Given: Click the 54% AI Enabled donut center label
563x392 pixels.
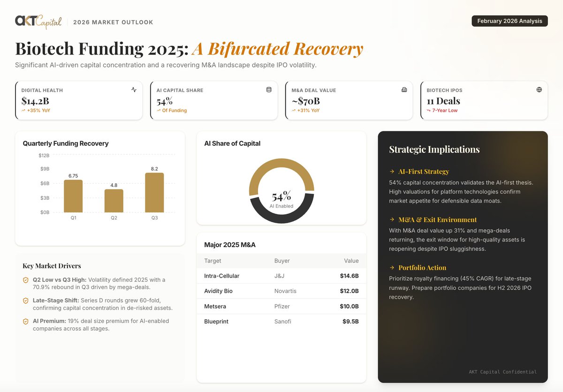Looking at the screenshot, I should click(281, 199).
